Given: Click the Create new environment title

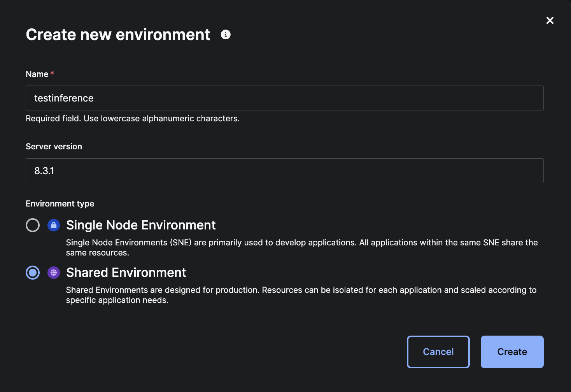Looking at the screenshot, I should click(118, 35).
